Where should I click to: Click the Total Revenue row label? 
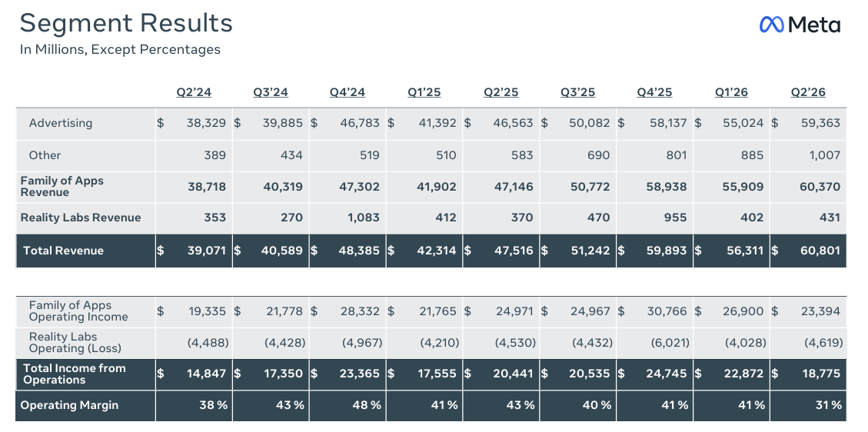coord(64,251)
